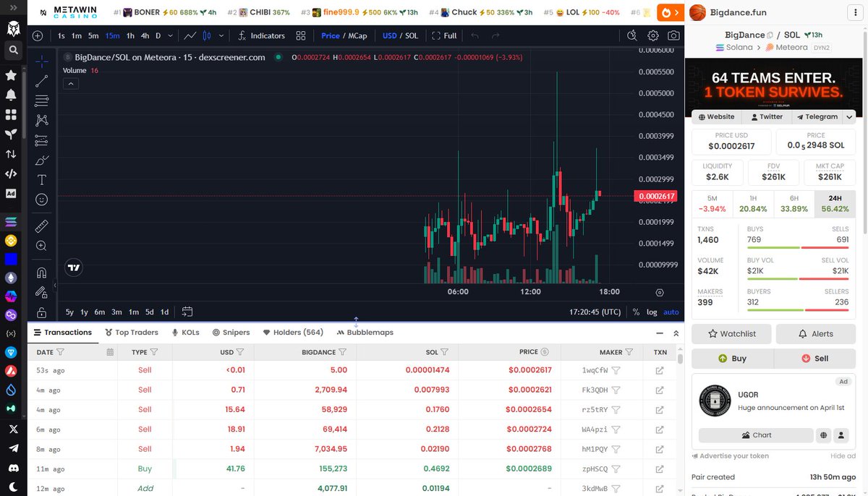Switch to Bubblemaps tab
868x496 pixels.
pyautogui.click(x=365, y=333)
